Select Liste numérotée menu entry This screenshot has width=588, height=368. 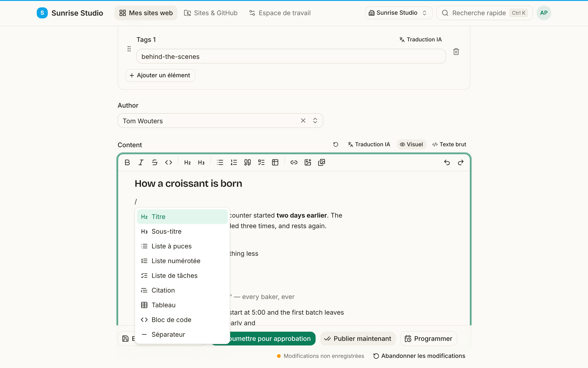182,261
